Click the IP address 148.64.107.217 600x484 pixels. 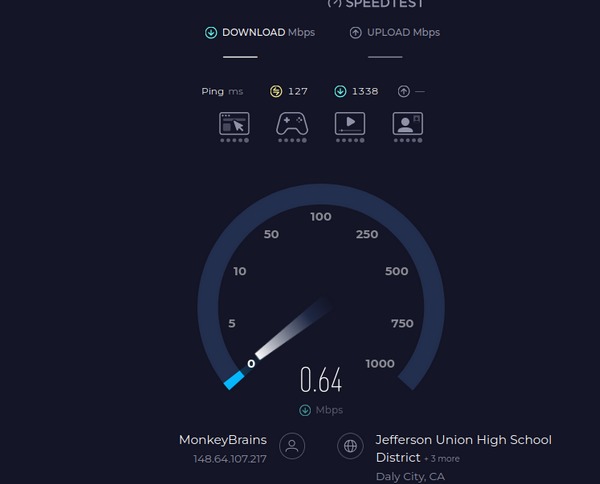click(x=230, y=459)
